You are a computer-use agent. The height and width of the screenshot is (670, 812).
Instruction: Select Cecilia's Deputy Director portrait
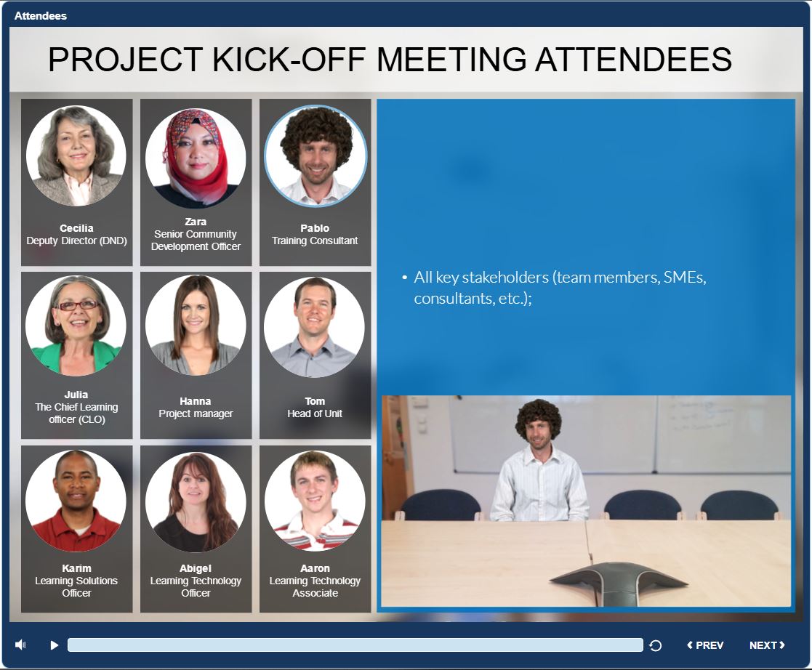point(76,156)
